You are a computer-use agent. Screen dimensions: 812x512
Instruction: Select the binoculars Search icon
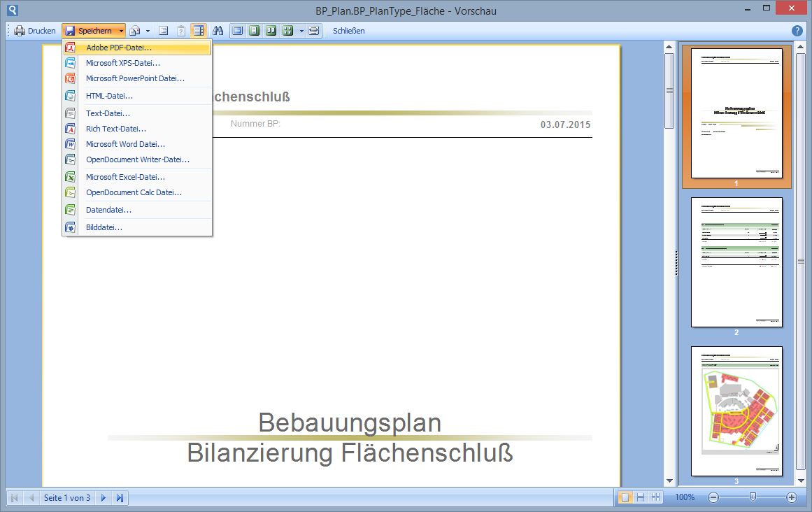[218, 30]
